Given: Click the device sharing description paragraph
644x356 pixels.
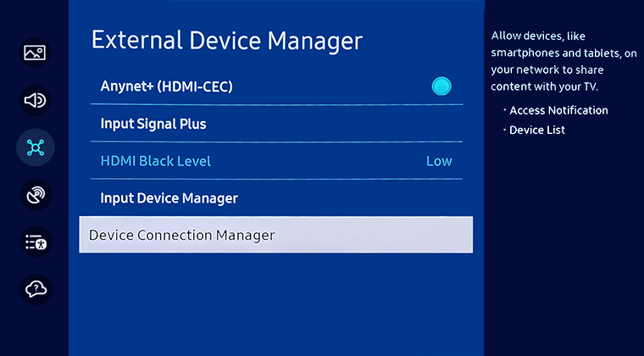Looking at the screenshot, I should (563, 62).
